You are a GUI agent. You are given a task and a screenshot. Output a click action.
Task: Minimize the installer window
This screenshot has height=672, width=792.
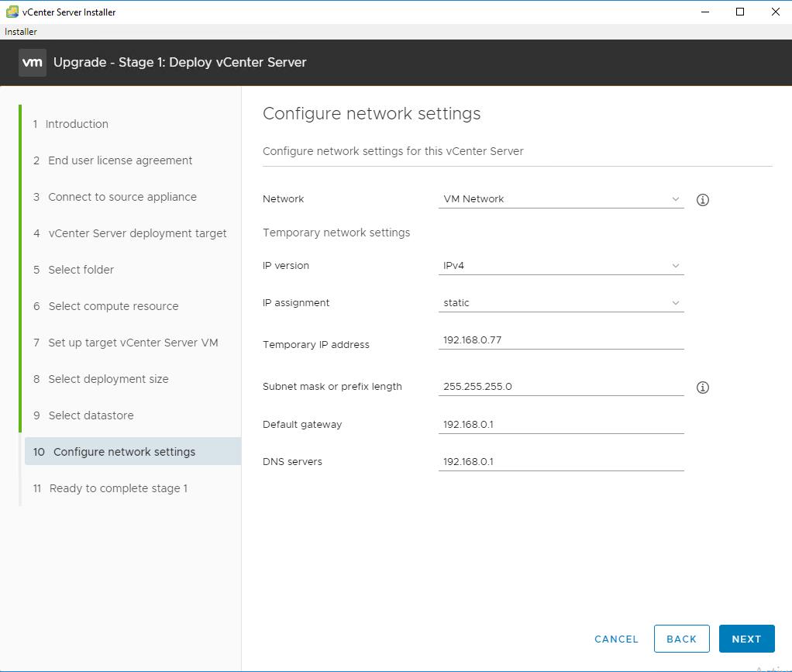(x=705, y=12)
